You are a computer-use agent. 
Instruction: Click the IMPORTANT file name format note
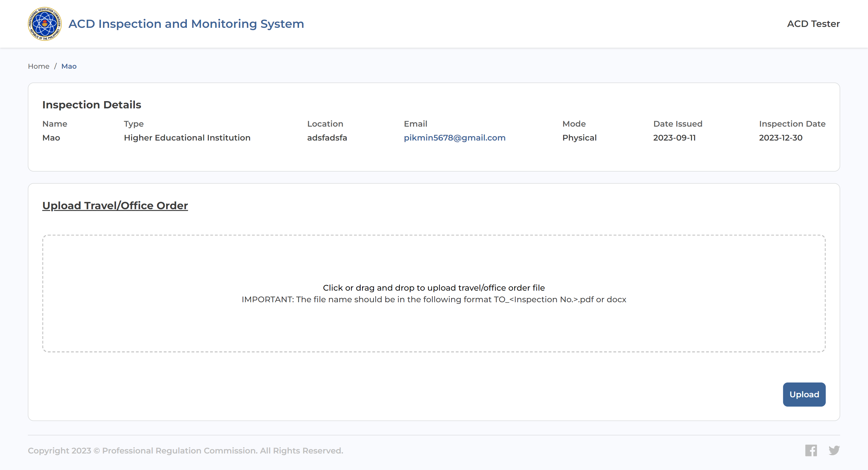434,299
